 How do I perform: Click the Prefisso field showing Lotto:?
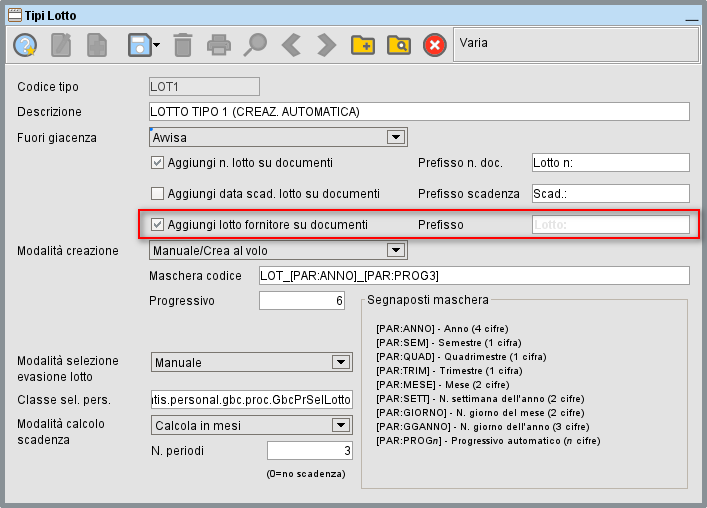611,224
